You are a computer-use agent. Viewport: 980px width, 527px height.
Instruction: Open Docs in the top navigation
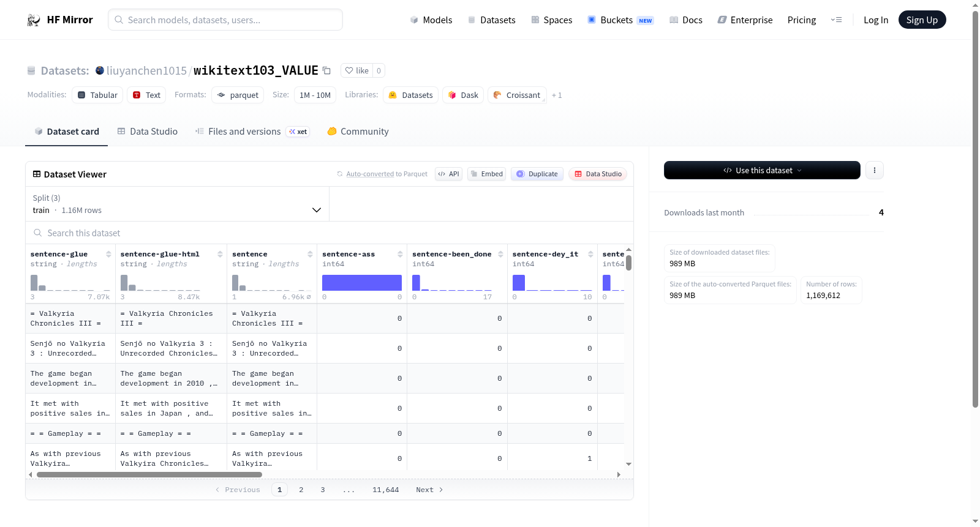tap(686, 20)
